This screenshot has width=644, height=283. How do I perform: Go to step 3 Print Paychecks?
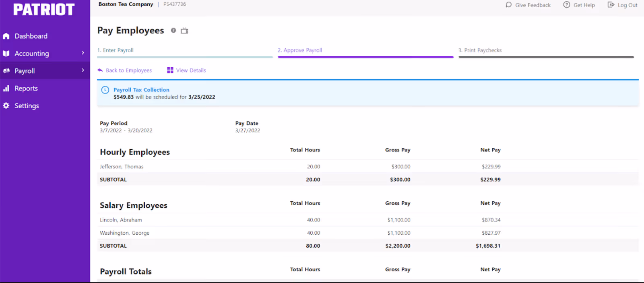[480, 50]
